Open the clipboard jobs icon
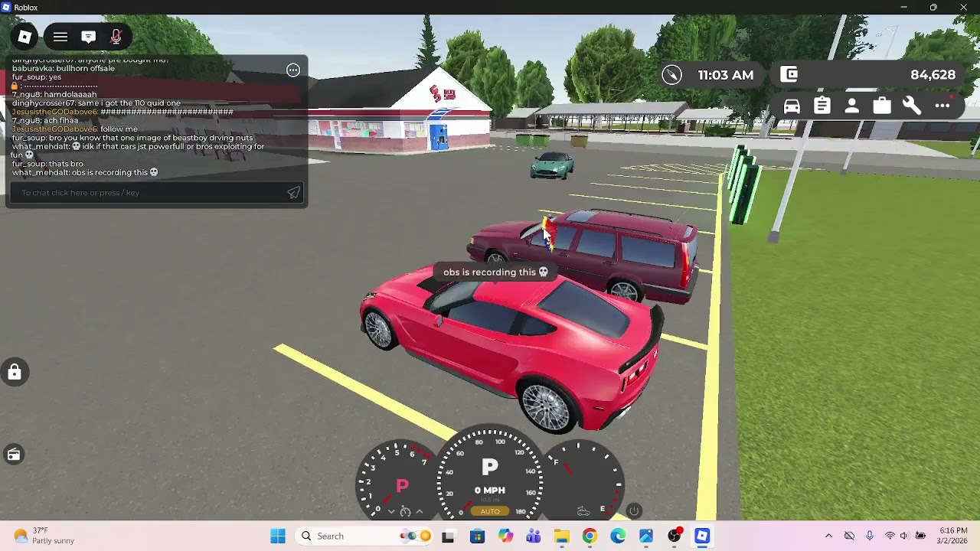Screen dimensions: 980x551 (822, 106)
